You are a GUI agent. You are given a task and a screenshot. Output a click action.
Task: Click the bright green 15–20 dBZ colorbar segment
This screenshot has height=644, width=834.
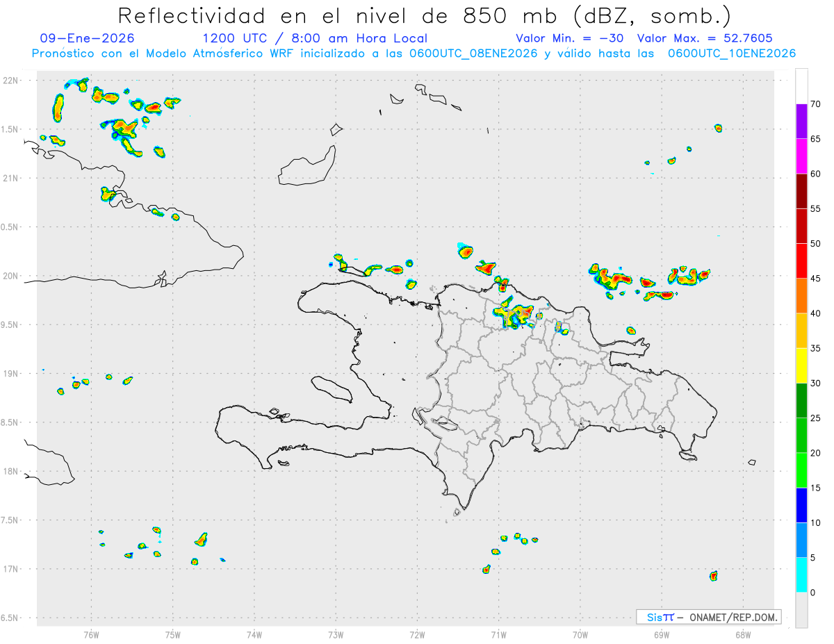801,470
